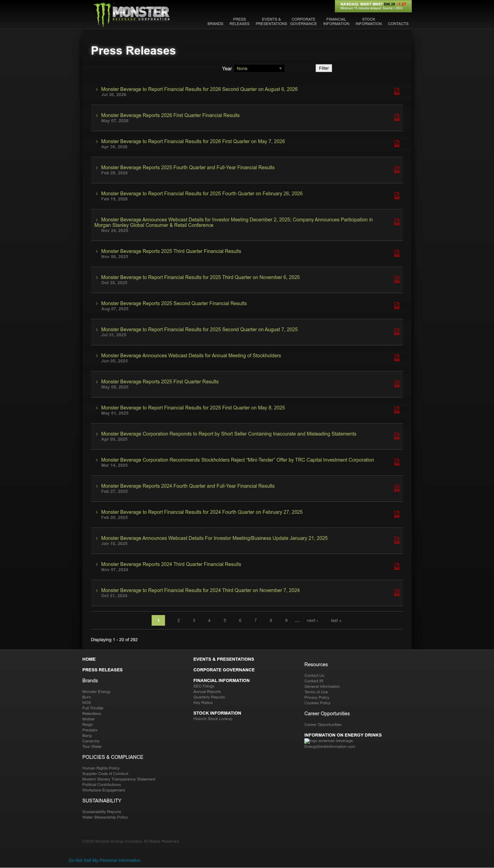
Task: Open Career Opportunities small footer link
Action: coord(323,725)
